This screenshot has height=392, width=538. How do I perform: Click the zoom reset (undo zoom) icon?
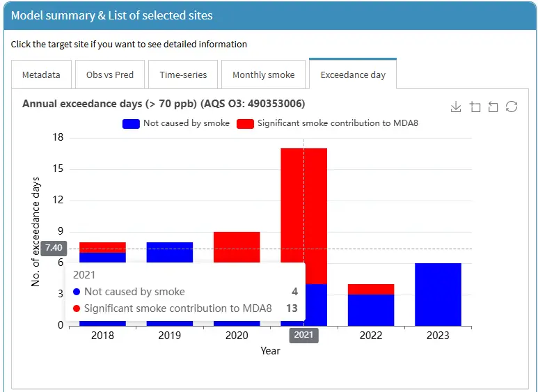click(493, 107)
